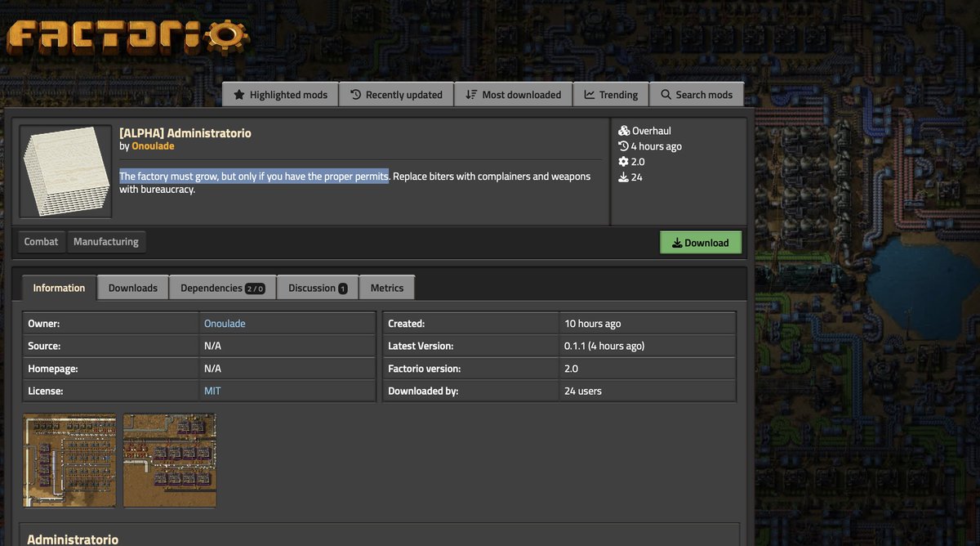Open the Highlighted mods tab
980x546 pixels.
point(280,95)
